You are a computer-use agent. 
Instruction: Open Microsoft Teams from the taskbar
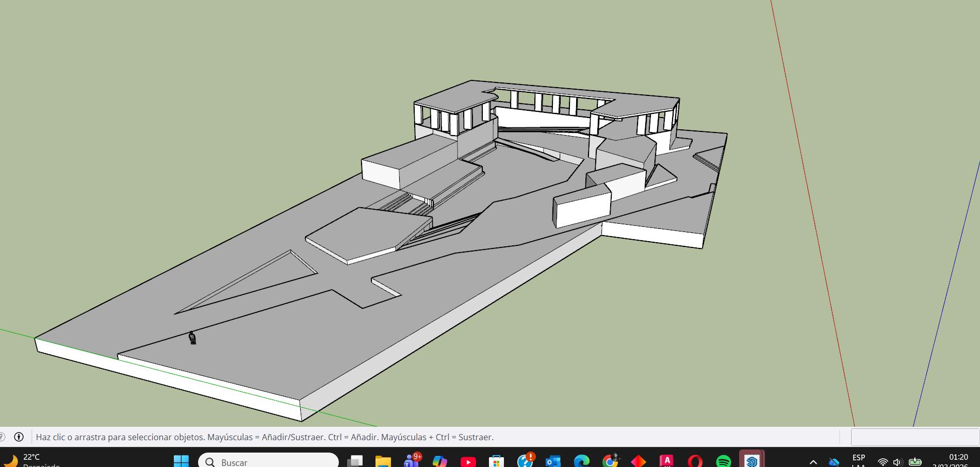(412, 461)
